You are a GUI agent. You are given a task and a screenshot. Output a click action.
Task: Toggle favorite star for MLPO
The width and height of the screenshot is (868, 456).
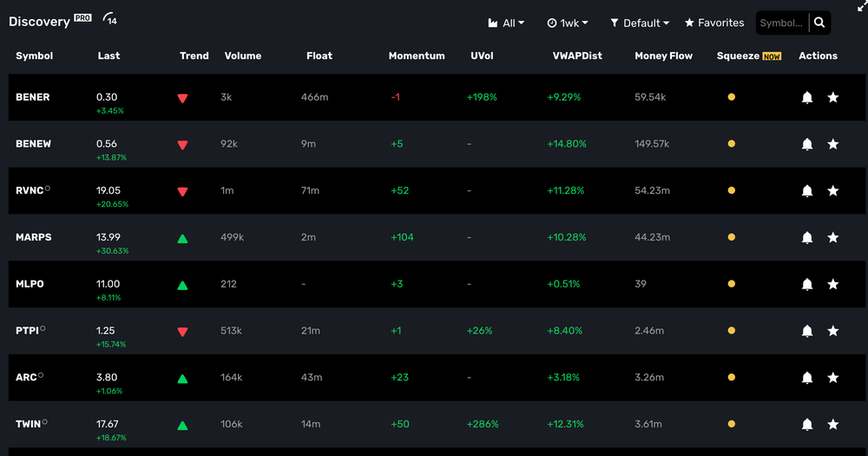[833, 285]
